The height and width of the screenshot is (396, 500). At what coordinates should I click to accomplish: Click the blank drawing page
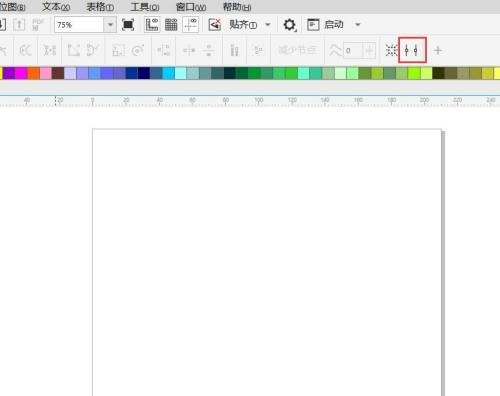pyautogui.click(x=267, y=262)
